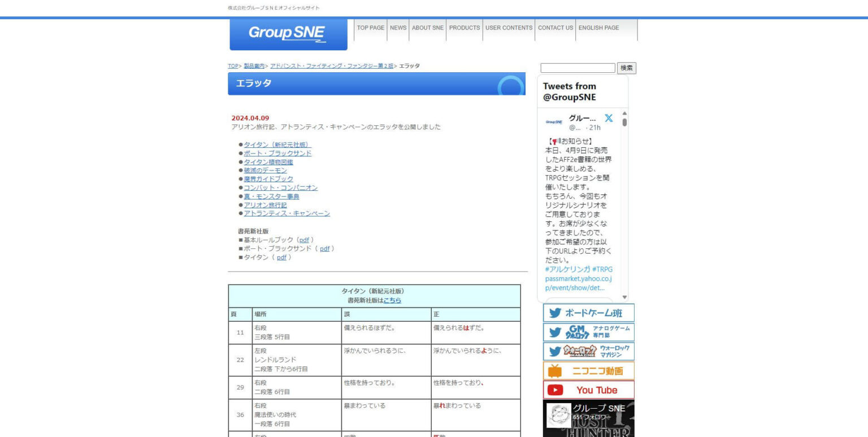Viewport: 868px width, 437px height.
Task: Open the CONTACT US menu item
Action: (555, 28)
